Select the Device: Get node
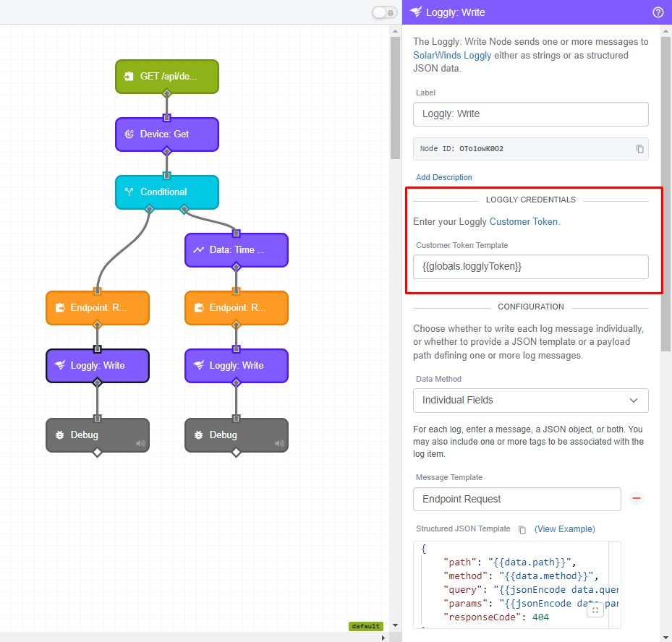This screenshot has height=642, width=672. click(x=167, y=134)
